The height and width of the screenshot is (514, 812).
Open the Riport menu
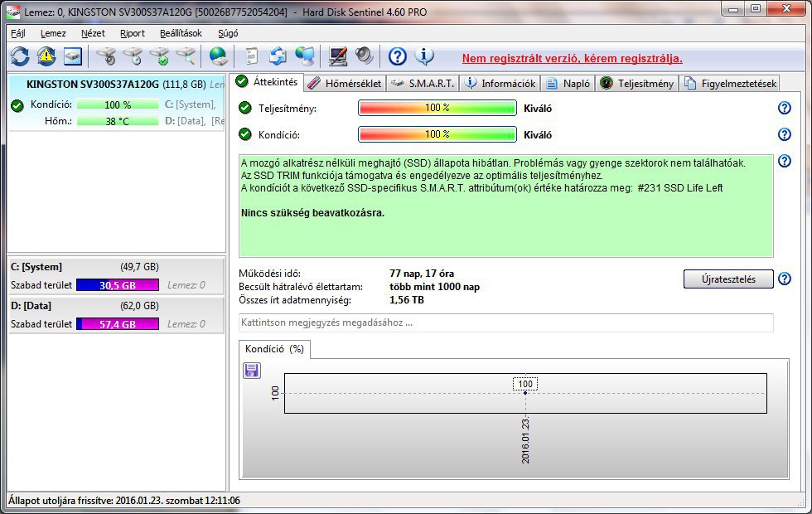(x=133, y=33)
